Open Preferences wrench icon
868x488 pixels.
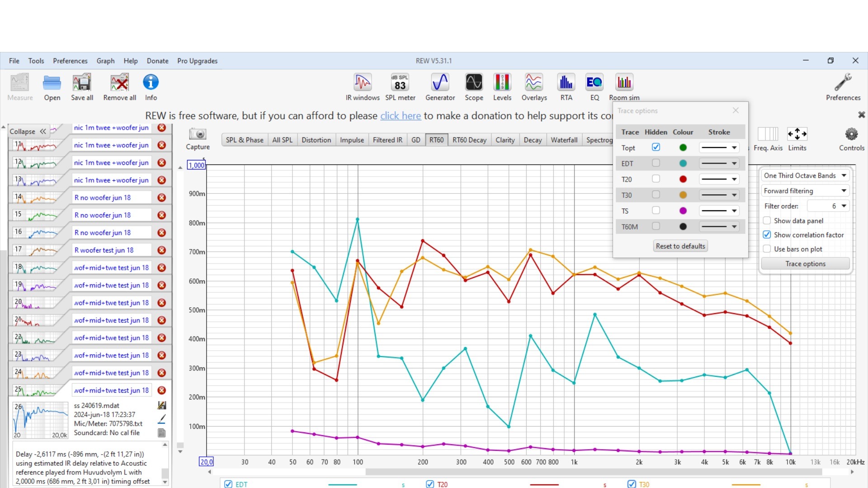(843, 87)
